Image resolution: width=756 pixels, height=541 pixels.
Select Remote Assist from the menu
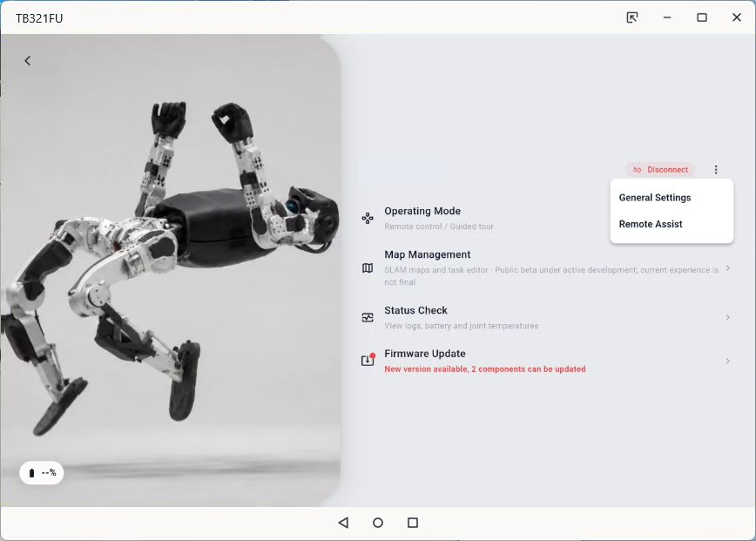pos(651,224)
